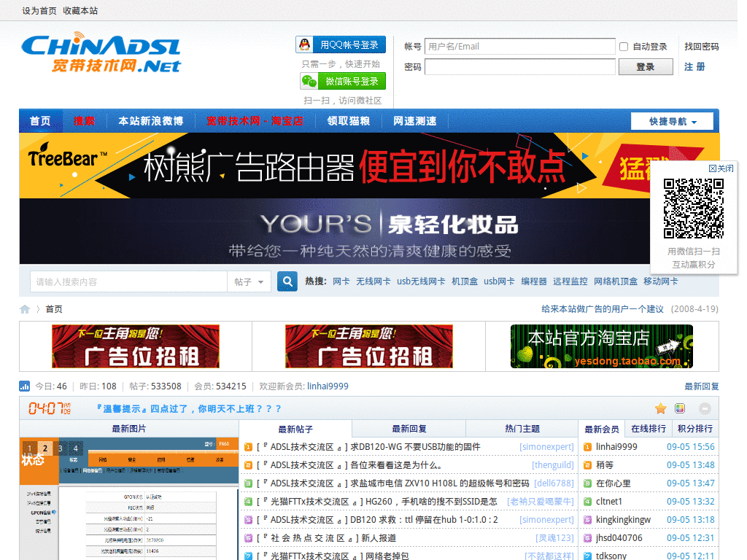
Task: Click the gold star favorite icon
Action: coord(660,408)
